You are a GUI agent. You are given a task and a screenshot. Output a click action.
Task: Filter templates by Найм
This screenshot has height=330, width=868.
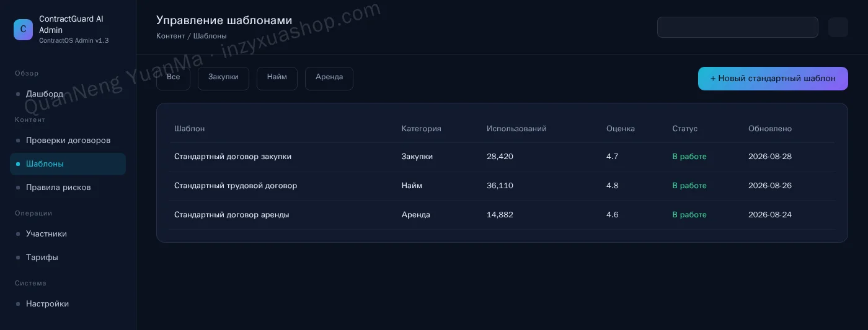point(277,79)
